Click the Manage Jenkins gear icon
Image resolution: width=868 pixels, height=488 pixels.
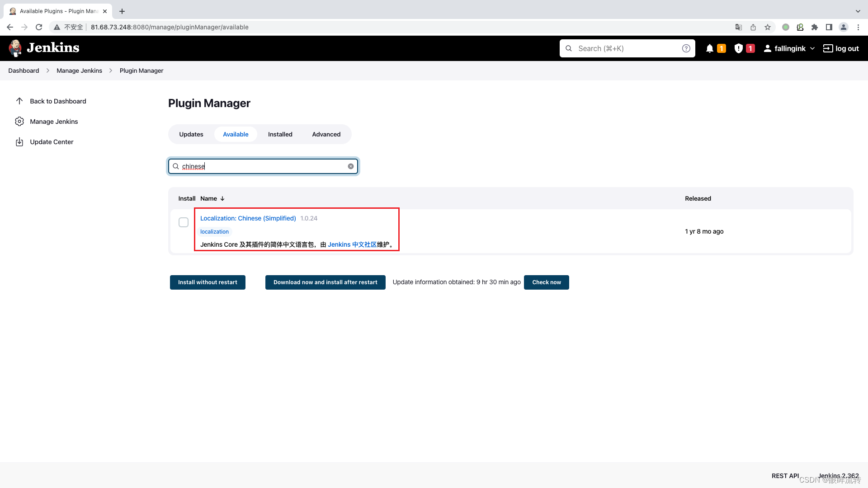point(19,122)
